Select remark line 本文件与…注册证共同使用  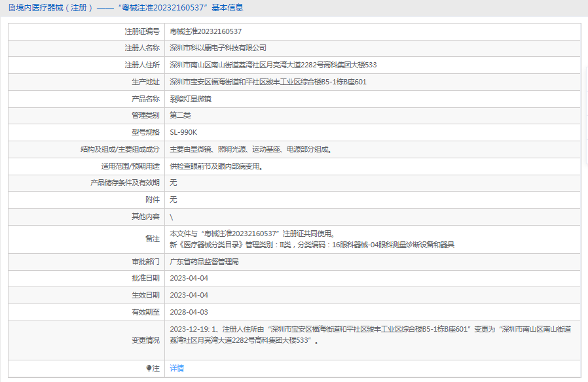(252, 234)
